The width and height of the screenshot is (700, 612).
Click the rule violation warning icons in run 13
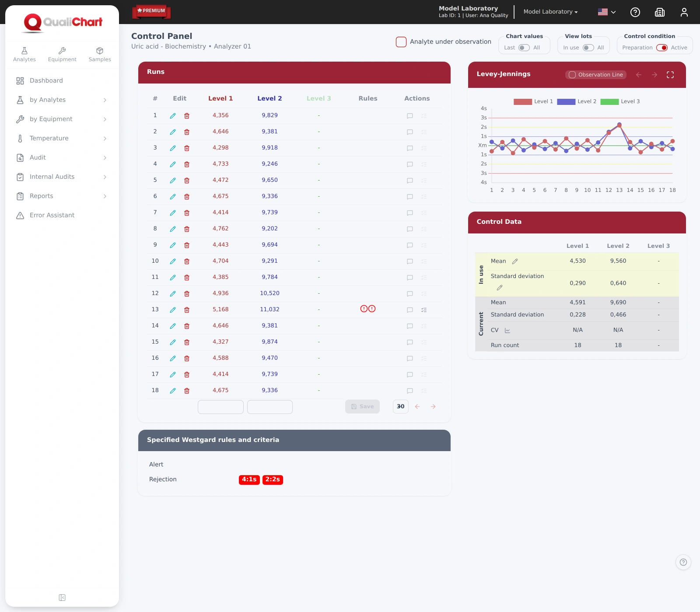pyautogui.click(x=368, y=309)
